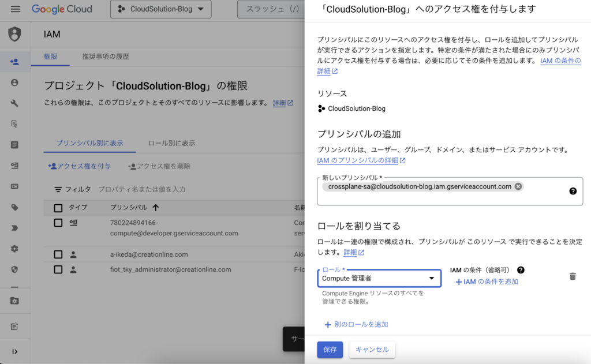Open the ロール dropdown showing Compute 管理者
This screenshot has width=591, height=364.
tap(379, 278)
